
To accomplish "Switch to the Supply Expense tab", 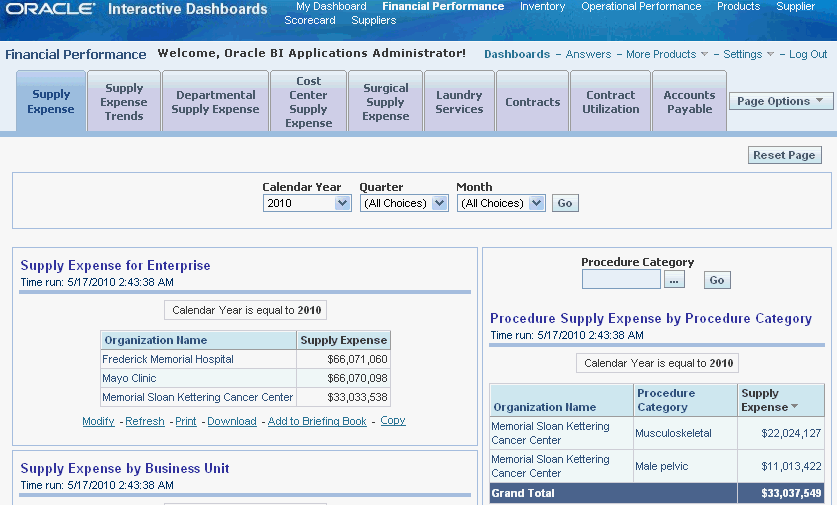I will pos(51,101).
